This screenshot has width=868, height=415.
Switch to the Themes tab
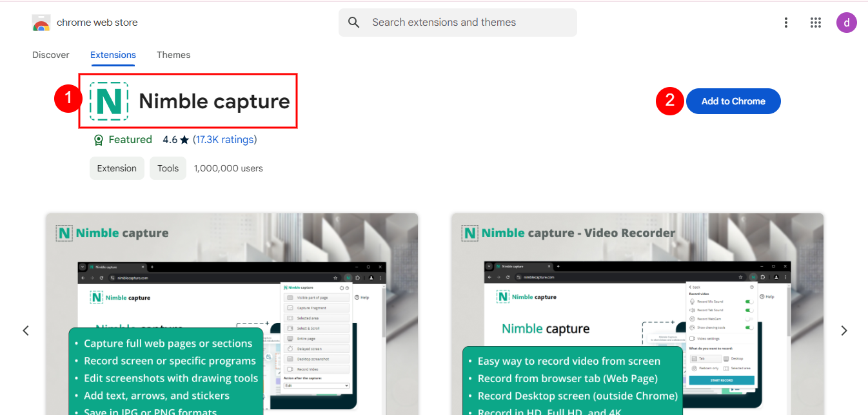tap(173, 55)
